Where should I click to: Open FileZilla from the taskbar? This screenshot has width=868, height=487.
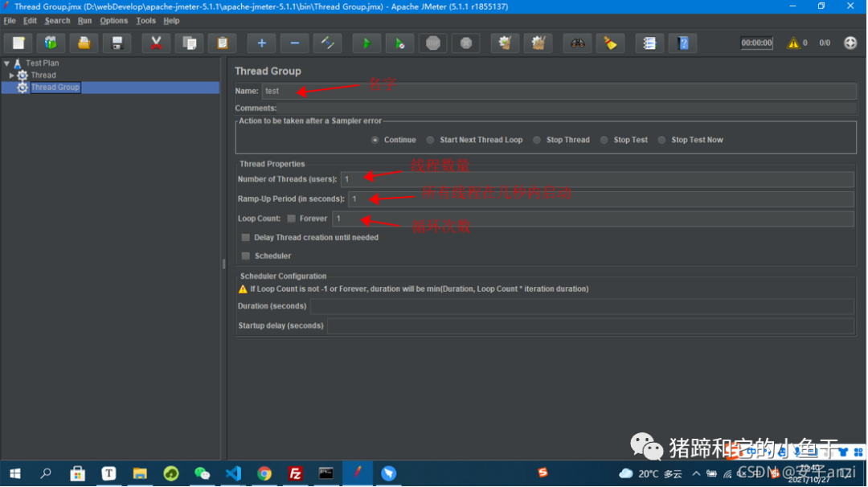click(295, 473)
